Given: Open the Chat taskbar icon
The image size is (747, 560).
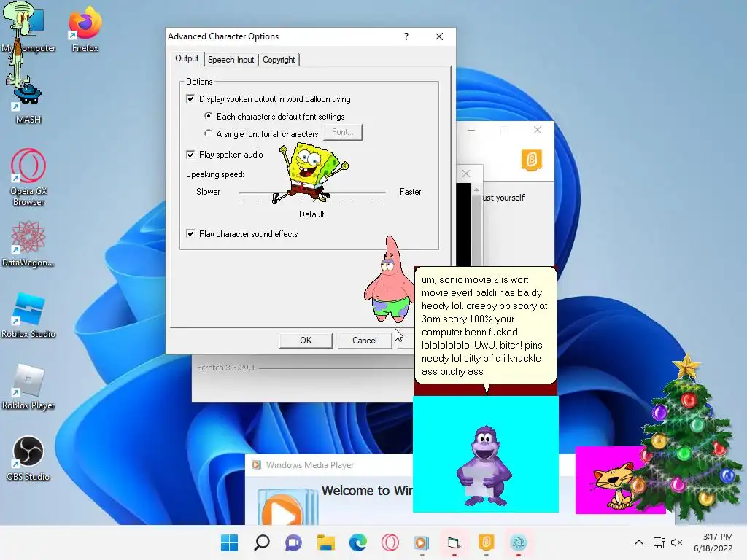Looking at the screenshot, I should 293,542.
